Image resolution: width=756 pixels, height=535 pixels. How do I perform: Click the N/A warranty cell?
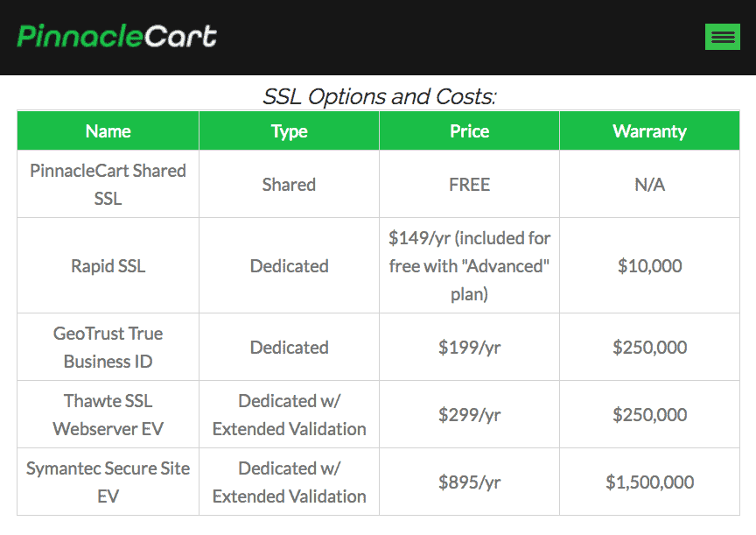tap(649, 184)
